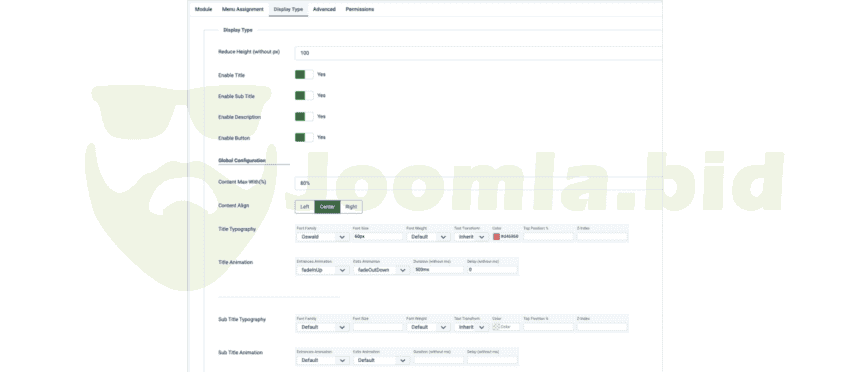Switch to the Module tab
The width and height of the screenshot is (850, 372).
point(203,9)
